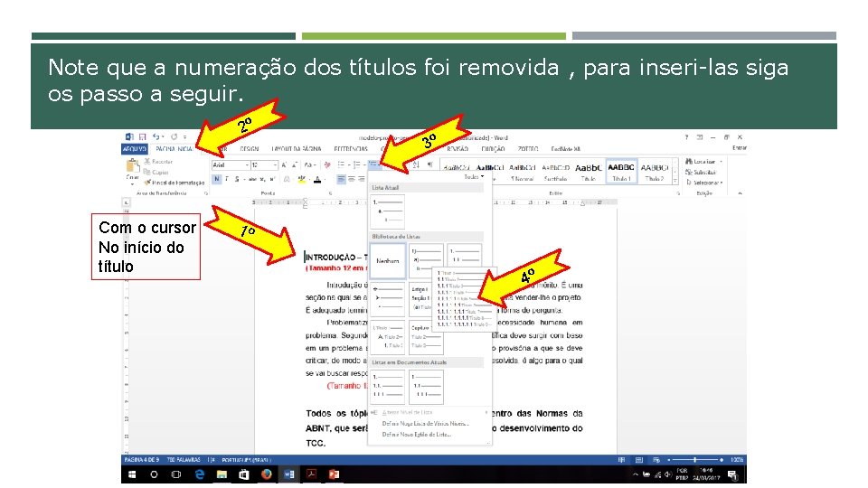The height and width of the screenshot is (488, 868).
Task: Switch to EXIBIÇÃO ribbon tab
Action: 493,149
